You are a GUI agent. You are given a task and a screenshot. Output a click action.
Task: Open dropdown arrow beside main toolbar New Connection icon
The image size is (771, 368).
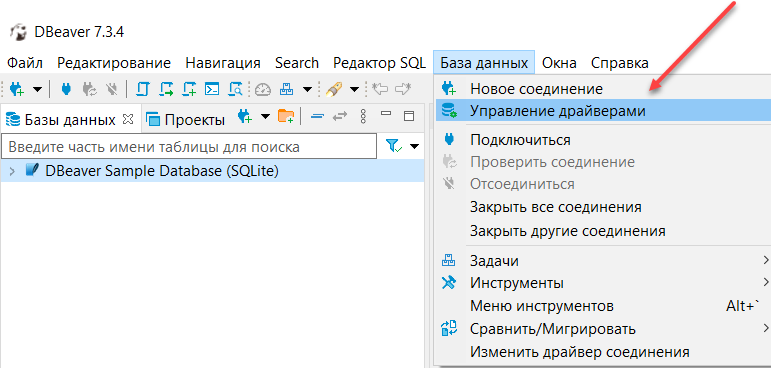point(37,90)
